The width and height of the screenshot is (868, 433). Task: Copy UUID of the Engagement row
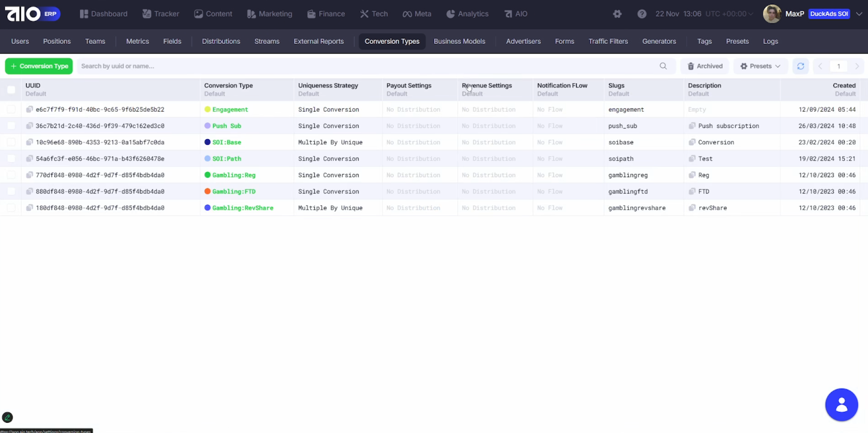(x=30, y=109)
